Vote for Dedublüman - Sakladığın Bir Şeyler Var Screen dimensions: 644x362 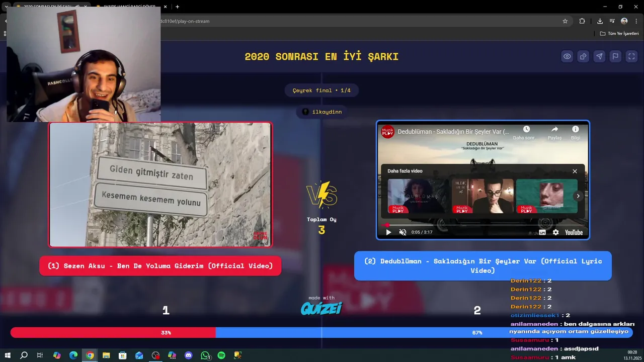pyautogui.click(x=483, y=266)
